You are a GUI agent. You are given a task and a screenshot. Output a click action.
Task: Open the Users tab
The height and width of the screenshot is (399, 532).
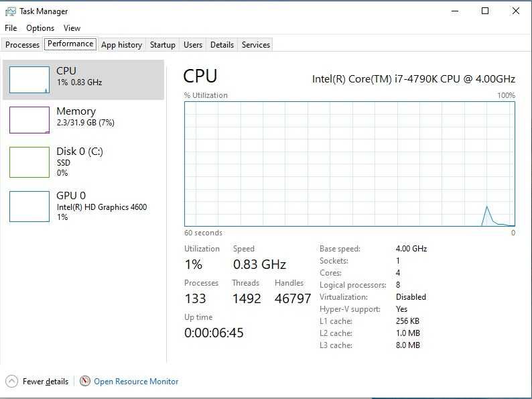click(x=193, y=45)
